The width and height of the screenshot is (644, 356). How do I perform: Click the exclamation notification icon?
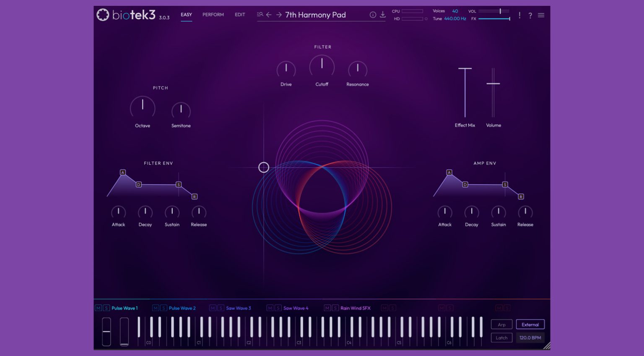click(x=519, y=15)
